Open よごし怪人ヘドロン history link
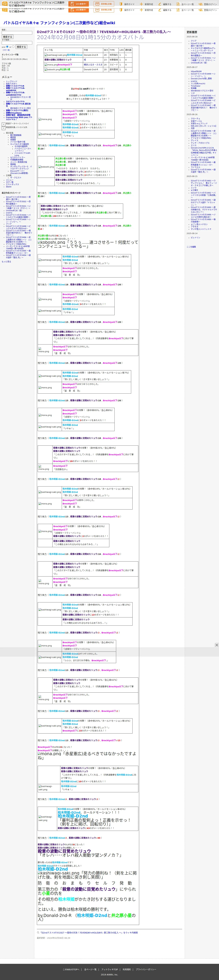 point(199,225)
